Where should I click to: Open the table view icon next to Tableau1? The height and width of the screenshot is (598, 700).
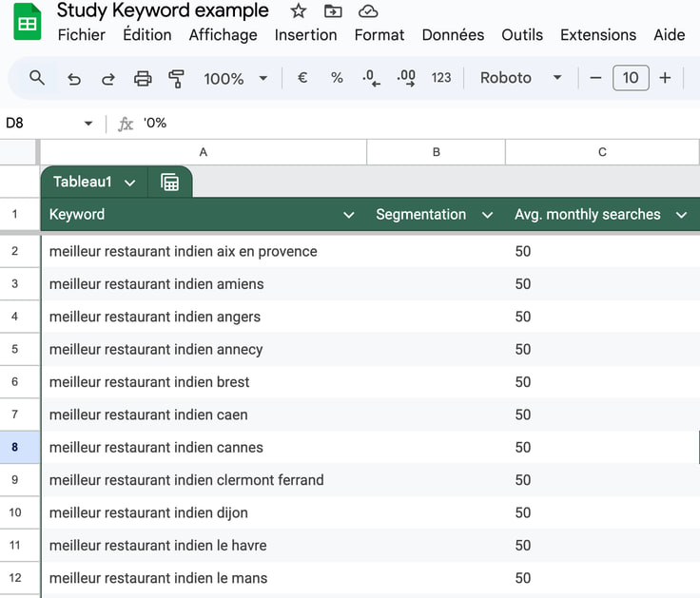tap(169, 183)
